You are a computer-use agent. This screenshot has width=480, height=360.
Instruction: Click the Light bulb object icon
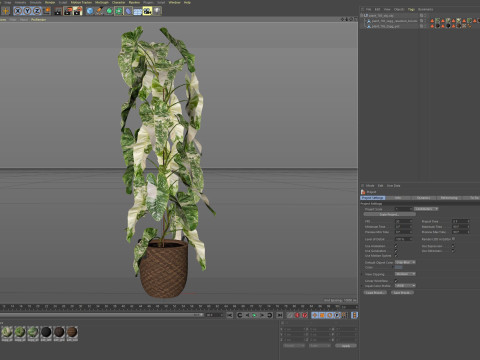pyautogui.click(x=157, y=11)
